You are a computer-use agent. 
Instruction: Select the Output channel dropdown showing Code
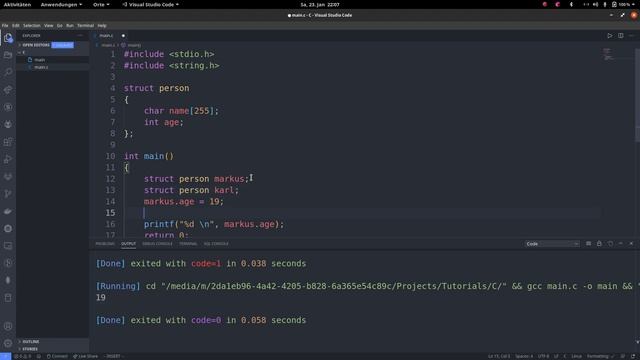(x=552, y=244)
